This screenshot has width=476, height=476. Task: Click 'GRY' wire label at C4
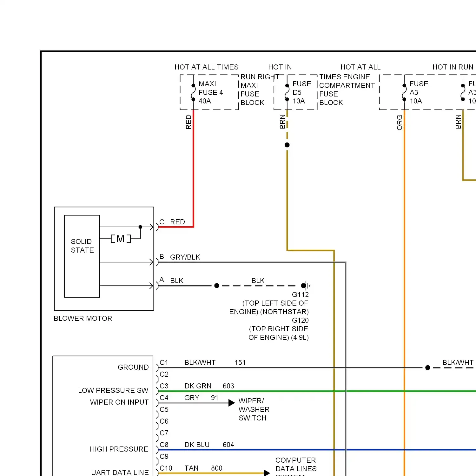tap(192, 398)
